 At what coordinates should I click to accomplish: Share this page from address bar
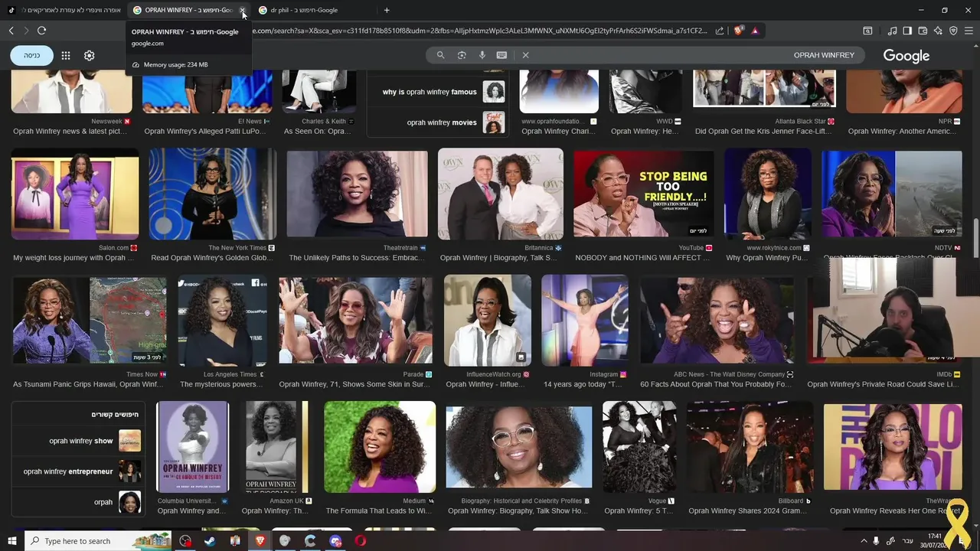(720, 31)
